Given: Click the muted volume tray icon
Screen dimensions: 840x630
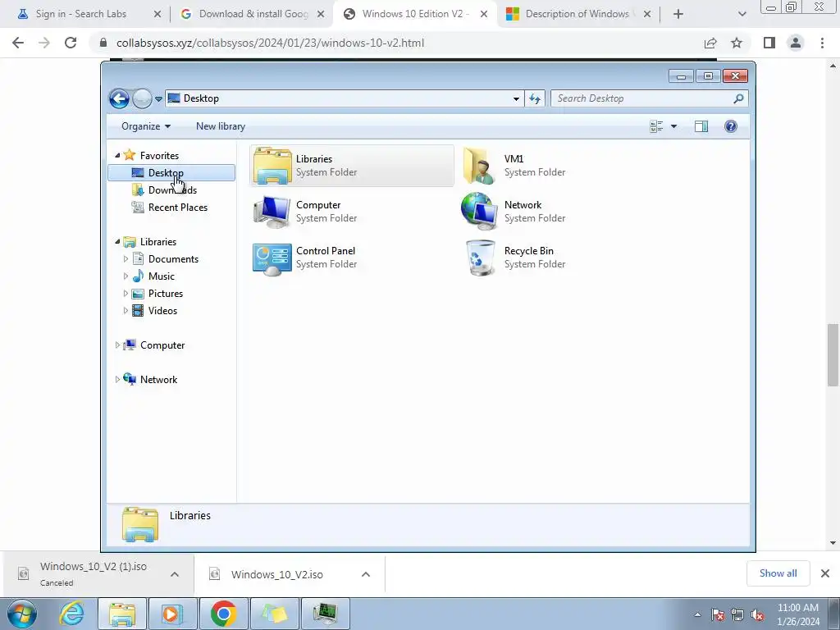Looking at the screenshot, I should point(757,615).
